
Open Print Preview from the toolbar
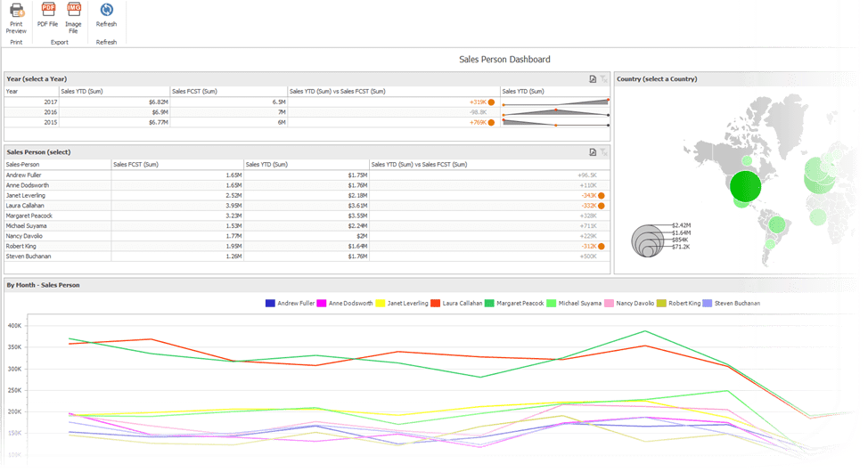coord(16,19)
